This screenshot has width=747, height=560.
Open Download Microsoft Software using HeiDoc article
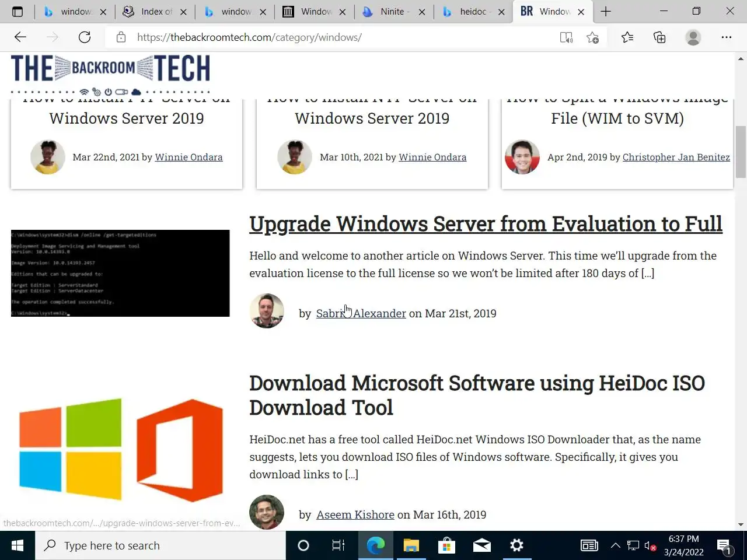477,395
